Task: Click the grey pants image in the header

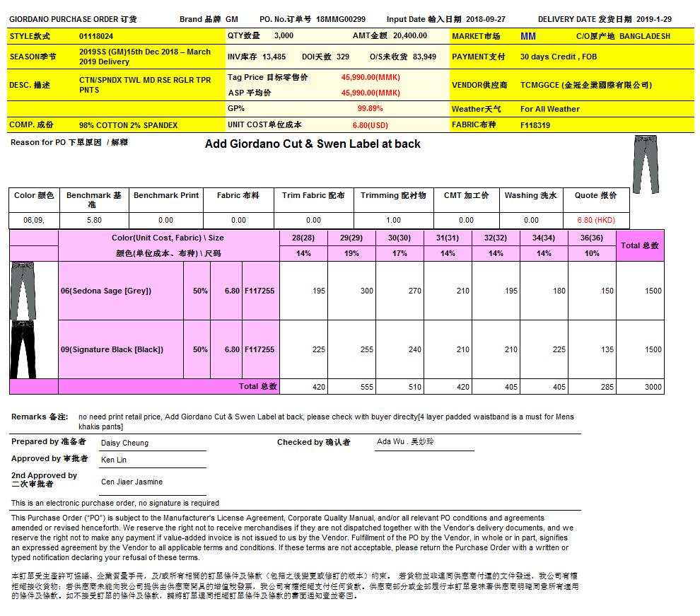Action: pos(646,163)
